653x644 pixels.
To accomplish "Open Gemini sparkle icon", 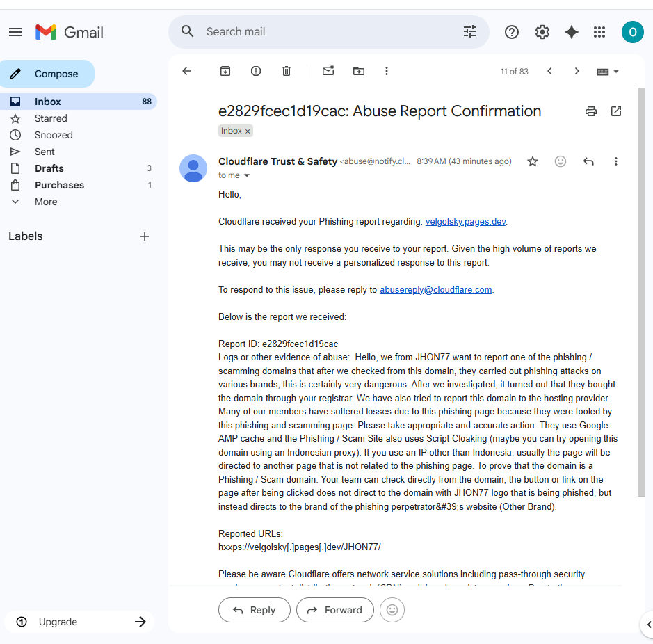I will point(571,32).
